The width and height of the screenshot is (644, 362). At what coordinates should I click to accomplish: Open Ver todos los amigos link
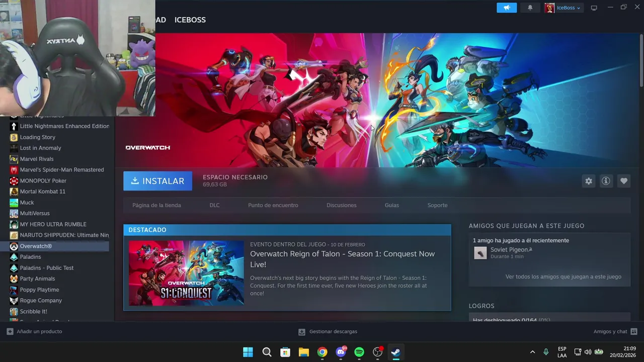click(x=563, y=277)
